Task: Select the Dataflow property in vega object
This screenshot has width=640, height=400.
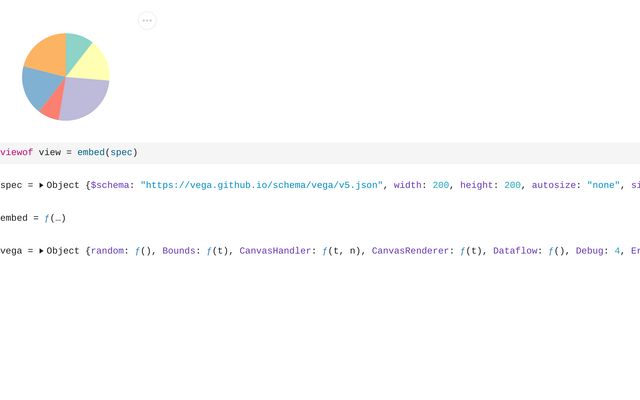Action: click(517, 251)
